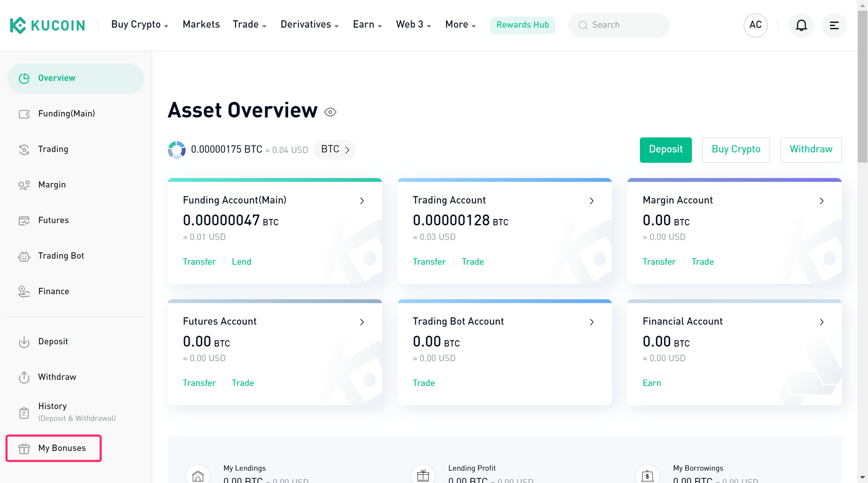Select Finance in the sidebar
Viewport: 868px width, 483px height.
pyautogui.click(x=76, y=292)
